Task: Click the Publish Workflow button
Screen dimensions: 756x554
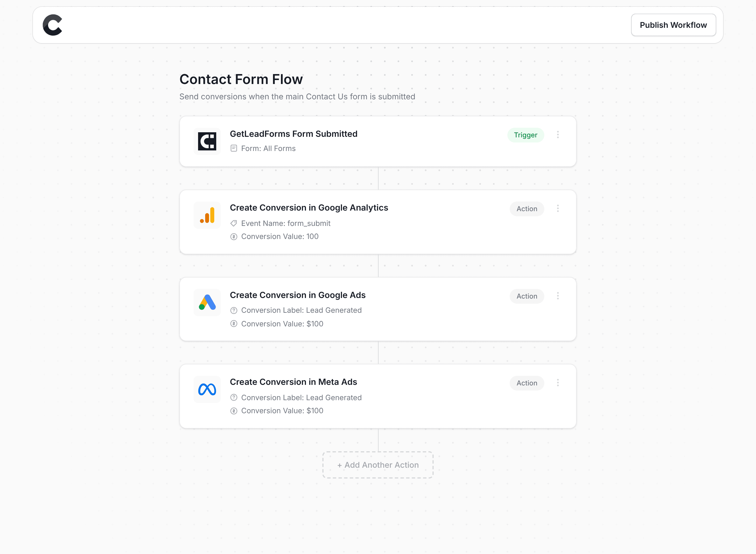Action: click(673, 24)
